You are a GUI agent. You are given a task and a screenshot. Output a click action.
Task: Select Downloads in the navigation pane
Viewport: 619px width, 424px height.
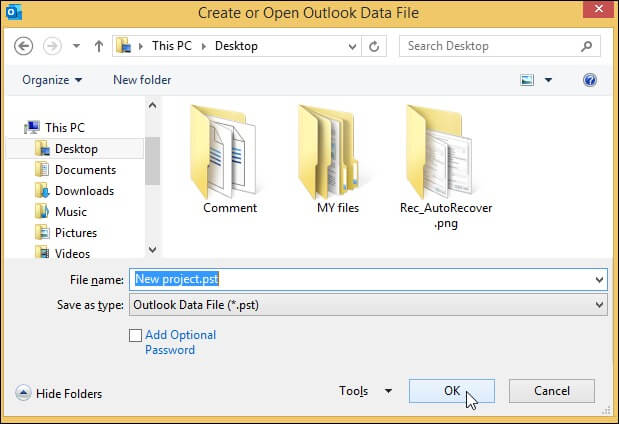[84, 190]
